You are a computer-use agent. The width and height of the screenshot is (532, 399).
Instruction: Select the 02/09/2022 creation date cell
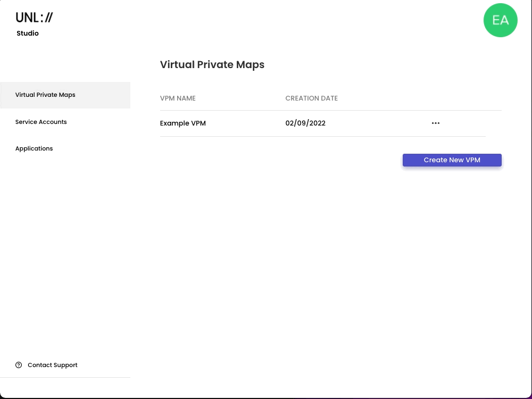pyautogui.click(x=305, y=123)
